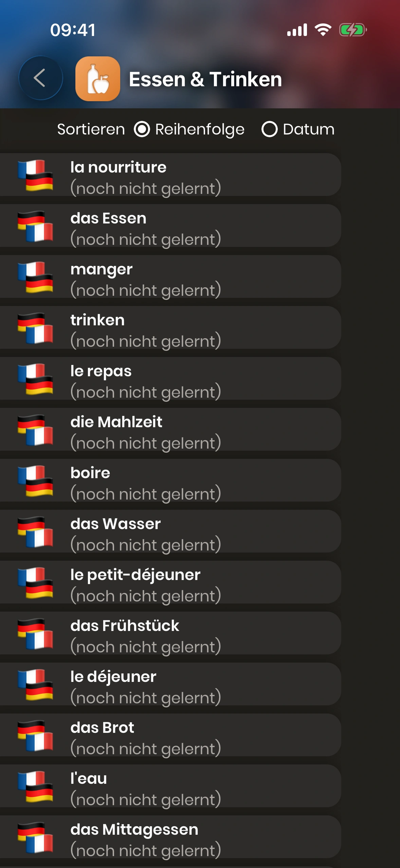Select the Datum sort radio button
The width and height of the screenshot is (400, 868).
tap(270, 129)
